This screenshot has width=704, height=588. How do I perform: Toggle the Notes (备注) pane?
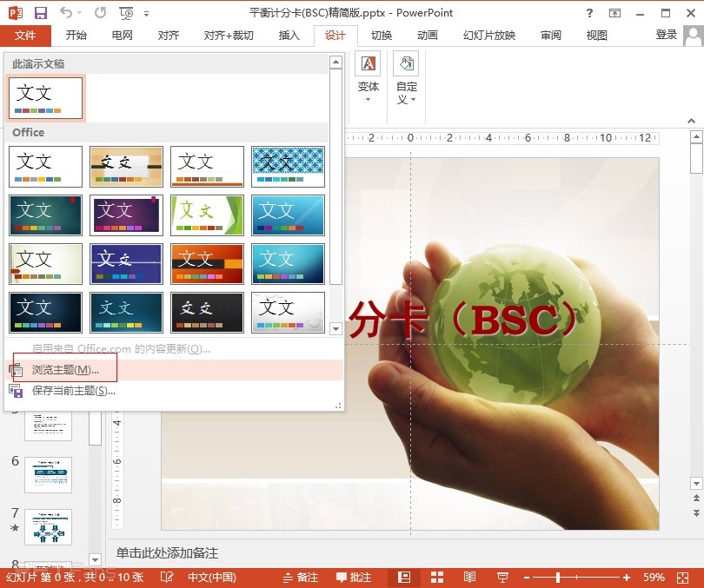301,578
